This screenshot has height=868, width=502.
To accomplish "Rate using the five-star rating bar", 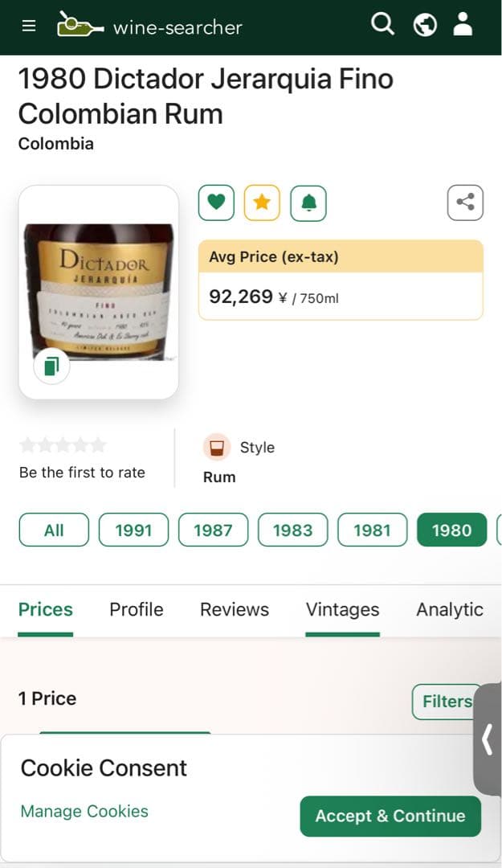I will tap(63, 445).
